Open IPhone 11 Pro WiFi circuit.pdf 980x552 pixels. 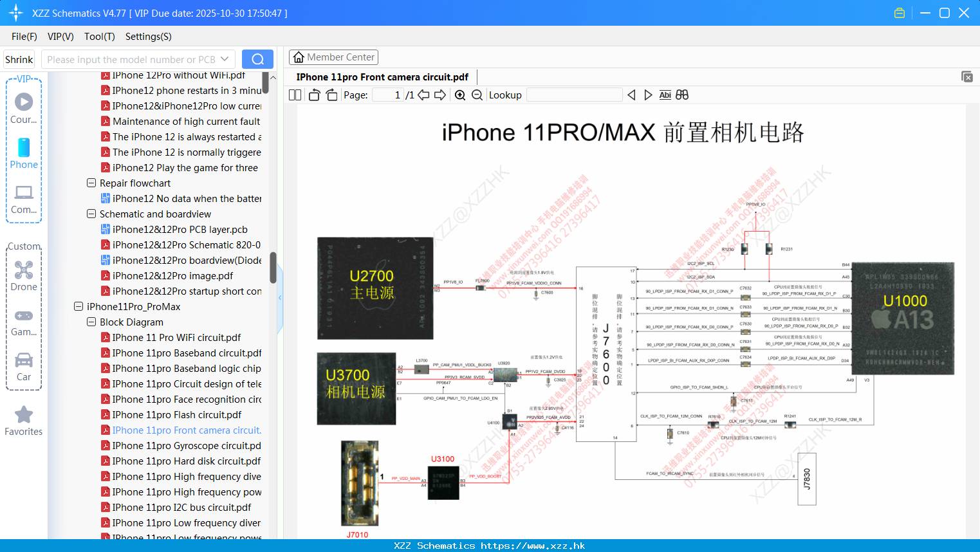coord(176,337)
